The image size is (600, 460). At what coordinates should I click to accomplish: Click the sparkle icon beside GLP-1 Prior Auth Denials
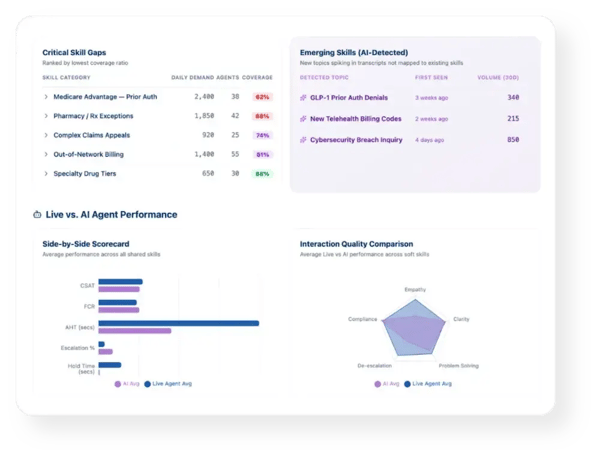(303, 98)
